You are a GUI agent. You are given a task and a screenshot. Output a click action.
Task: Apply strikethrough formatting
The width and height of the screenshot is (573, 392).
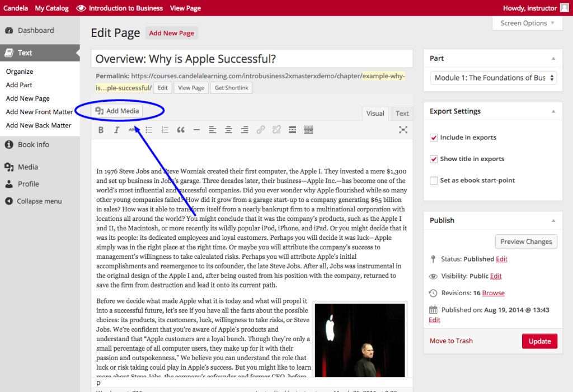click(132, 130)
